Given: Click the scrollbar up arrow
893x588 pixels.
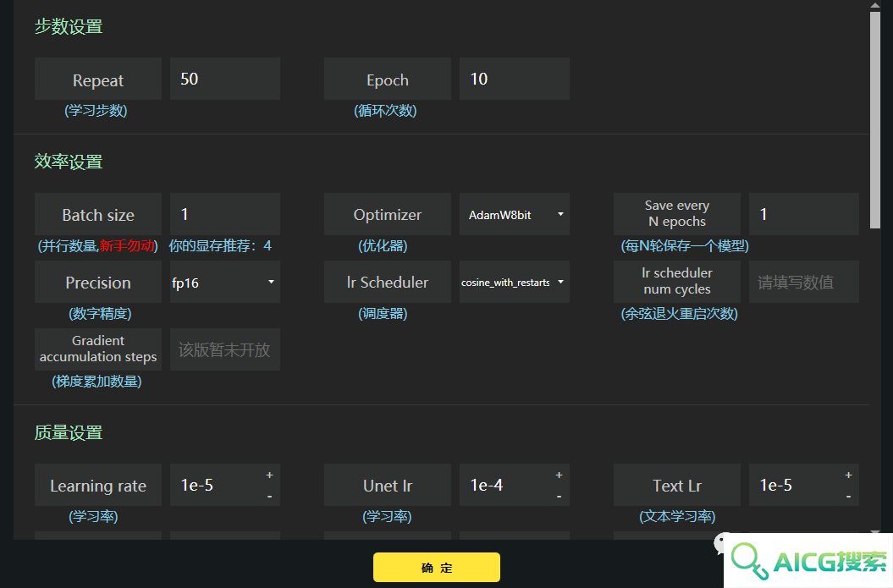Looking at the screenshot, I should (x=874, y=5).
